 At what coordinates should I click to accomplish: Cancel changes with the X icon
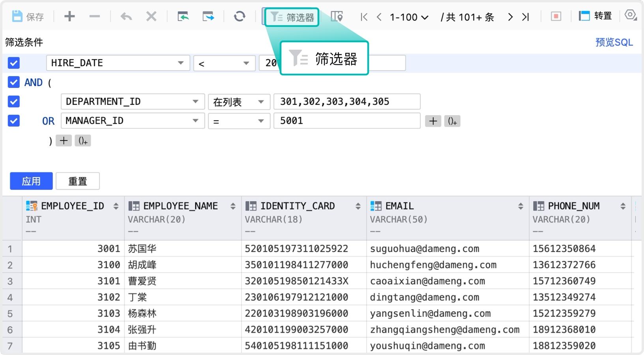point(151,17)
